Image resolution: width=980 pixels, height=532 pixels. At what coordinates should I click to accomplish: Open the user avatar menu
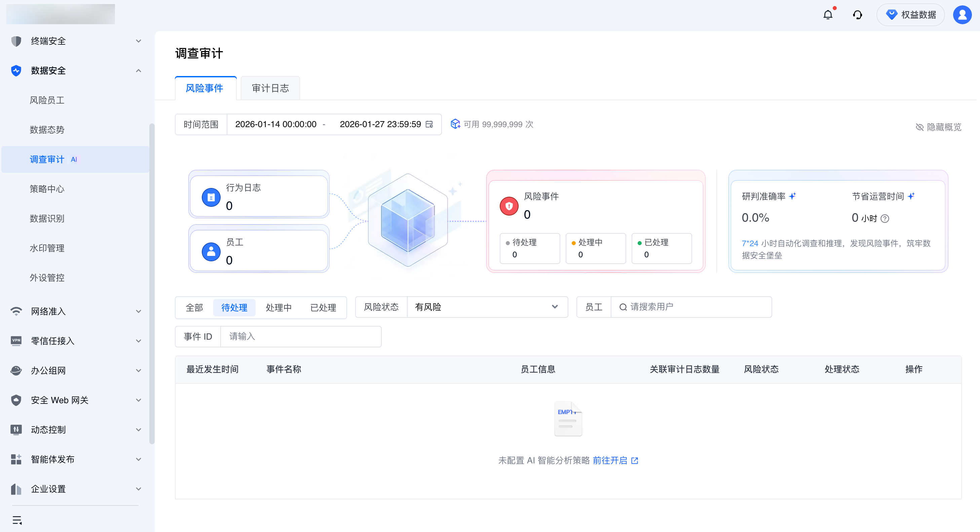(x=962, y=15)
